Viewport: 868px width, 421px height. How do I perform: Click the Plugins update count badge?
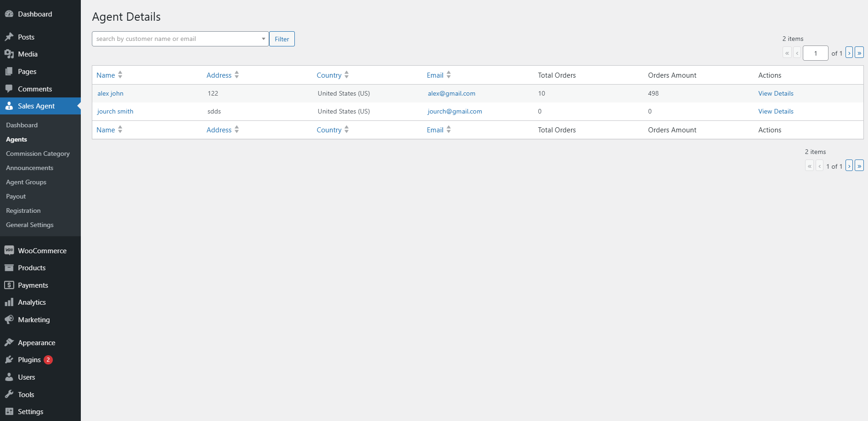pos(48,360)
